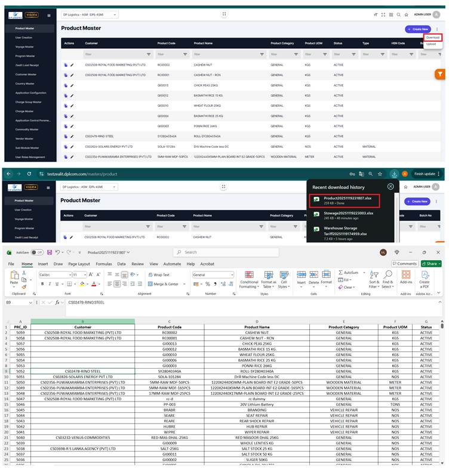This screenshot has width=449, height=476.
Task: Click the Excel Share button
Action: coord(430,264)
